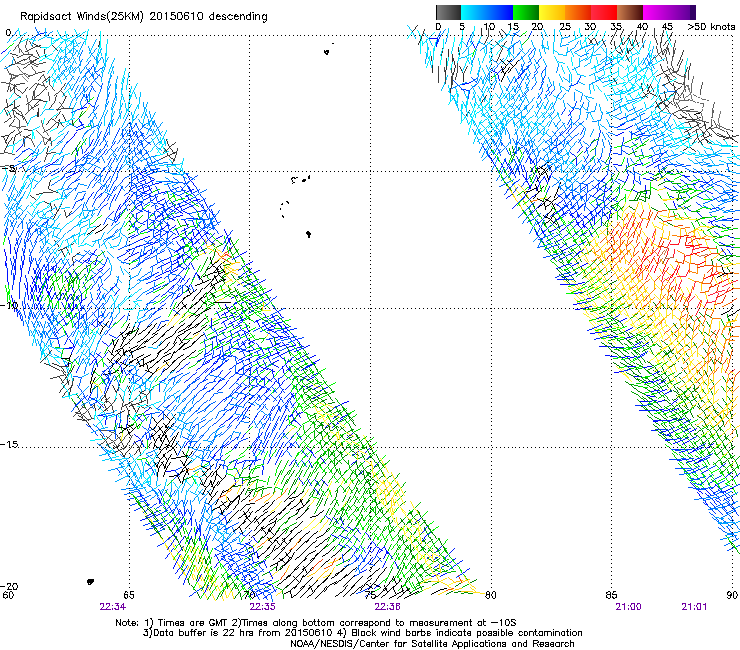The height and width of the screenshot is (650, 740).
Task: Click the pass time label 21:00
Action: (x=628, y=607)
